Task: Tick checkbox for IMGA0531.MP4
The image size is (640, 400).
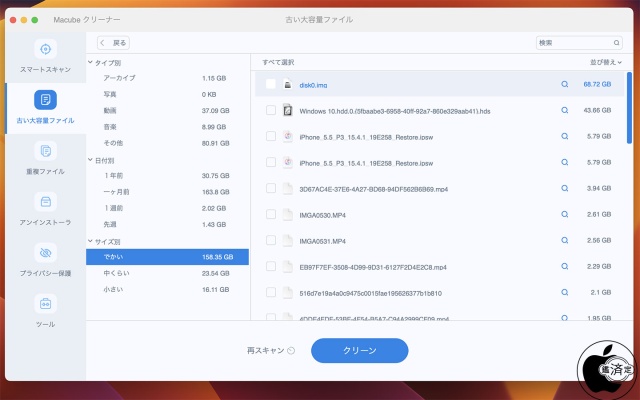Action: click(x=271, y=240)
